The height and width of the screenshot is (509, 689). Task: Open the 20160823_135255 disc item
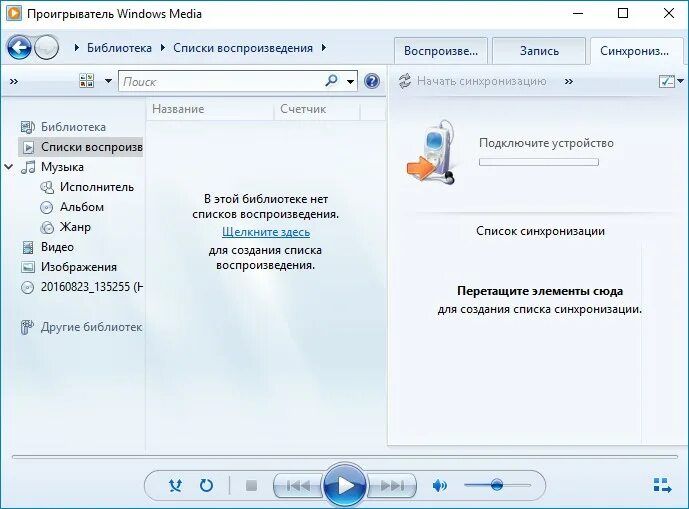coord(92,287)
